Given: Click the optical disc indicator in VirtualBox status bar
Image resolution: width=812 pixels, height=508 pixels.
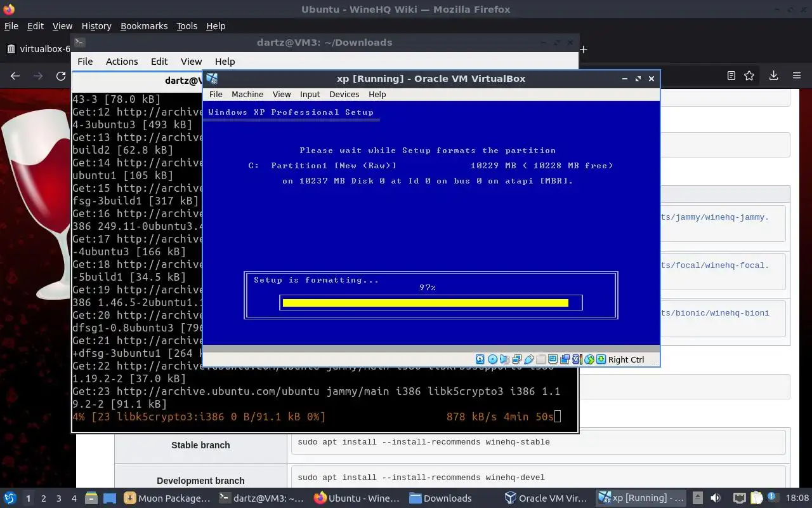Looking at the screenshot, I should coord(493,359).
